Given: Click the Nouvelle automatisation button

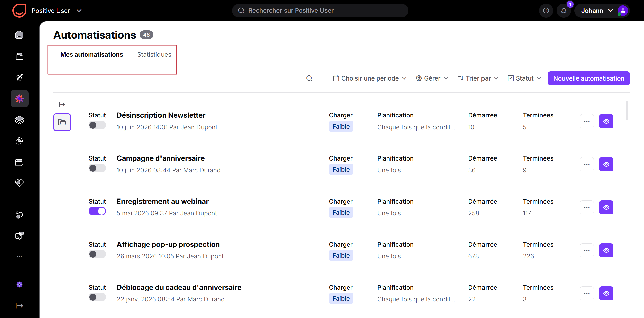Looking at the screenshot, I should point(589,78).
